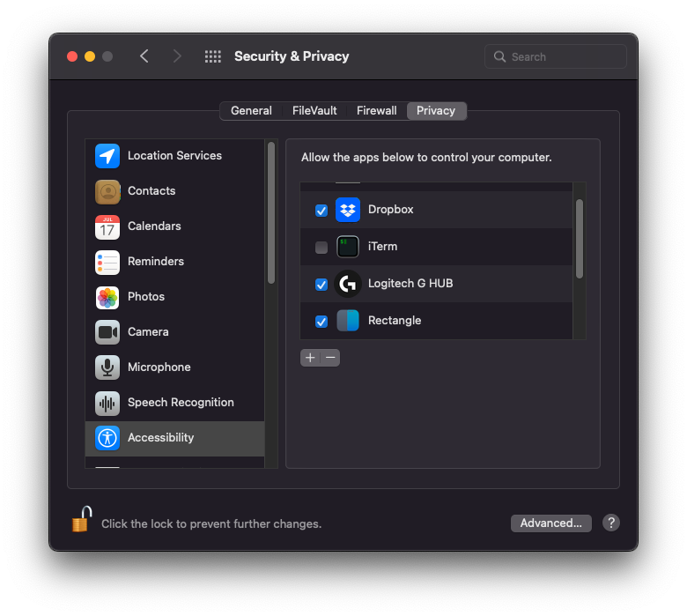
Task: Click the Photos flower icon
Action: (107, 297)
